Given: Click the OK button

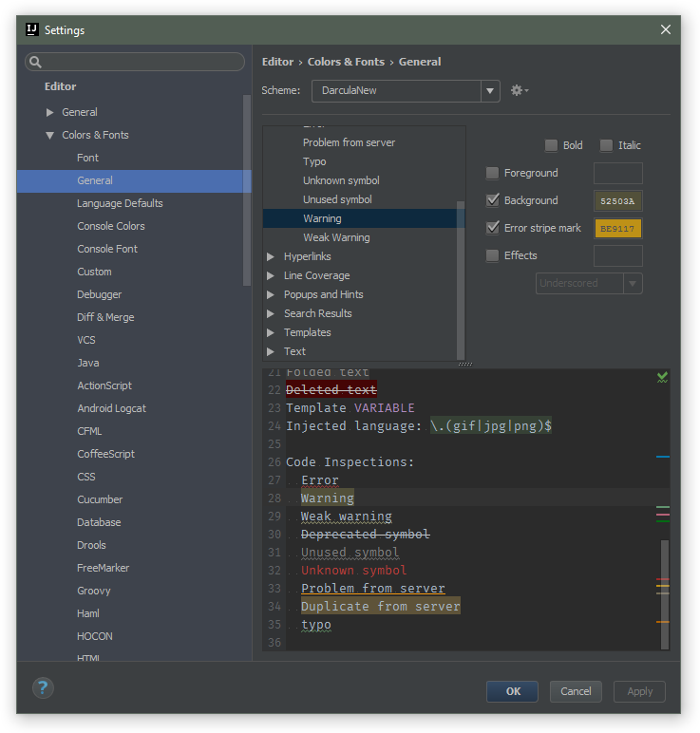Looking at the screenshot, I should point(513,691).
